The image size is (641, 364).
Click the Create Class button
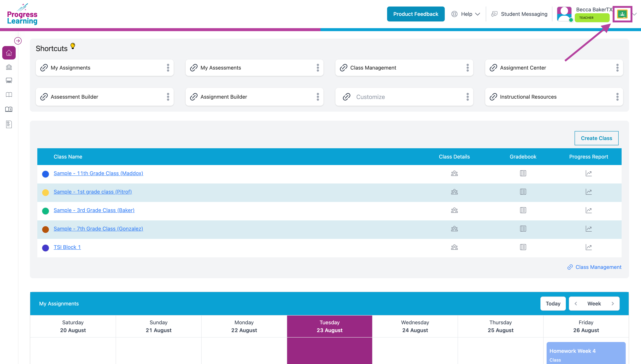[x=596, y=138]
